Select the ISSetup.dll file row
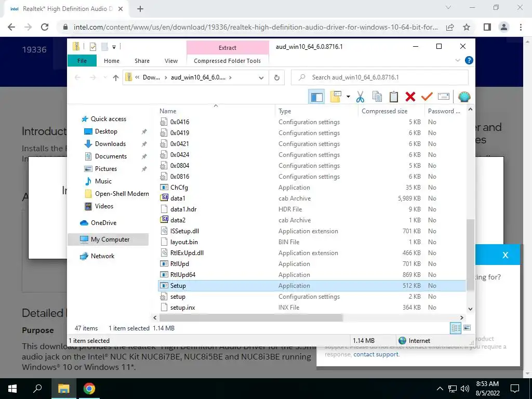 [x=312, y=231]
